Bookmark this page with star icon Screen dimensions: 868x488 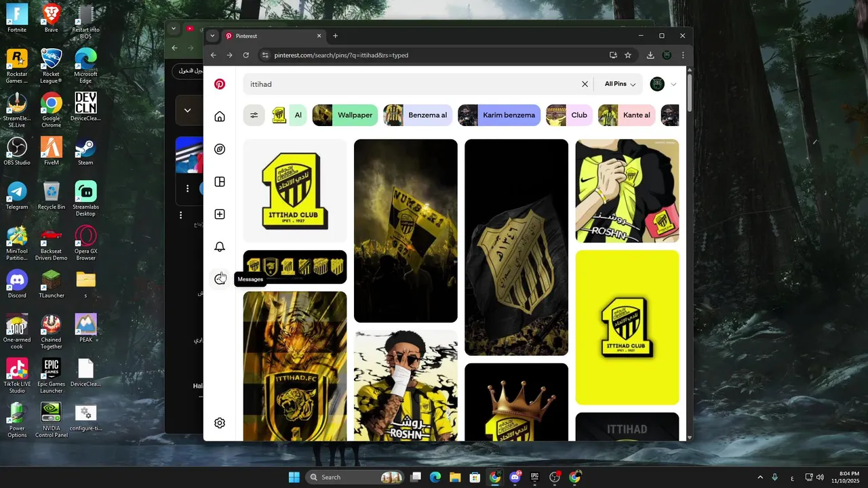click(x=628, y=55)
